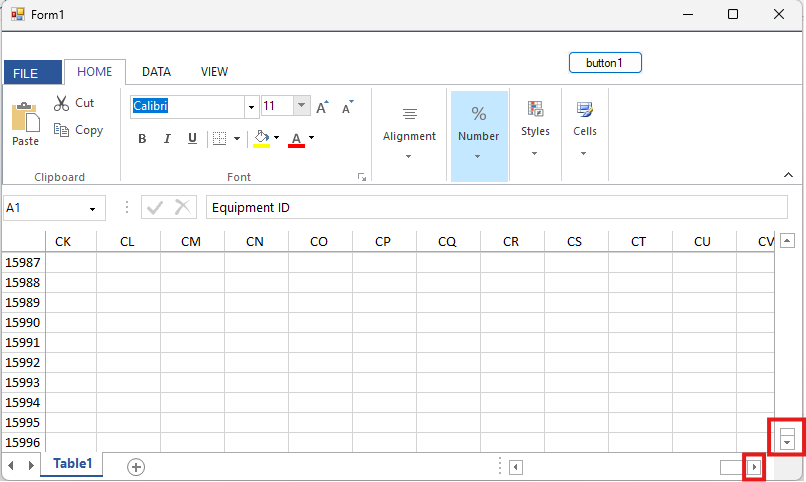
Task: Click the Paste clipboard icon
Action: click(25, 117)
